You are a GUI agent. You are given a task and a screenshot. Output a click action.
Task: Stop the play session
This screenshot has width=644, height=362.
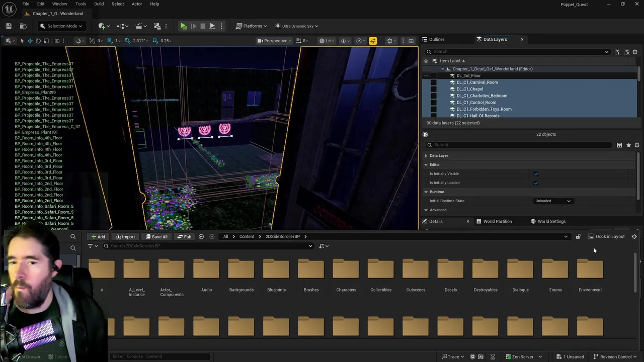(203, 26)
